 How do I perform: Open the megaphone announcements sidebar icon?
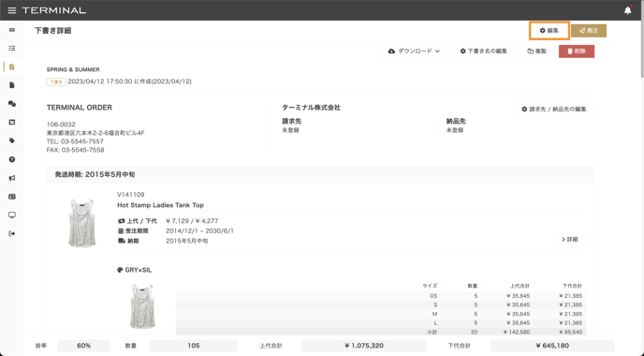pyautogui.click(x=12, y=178)
